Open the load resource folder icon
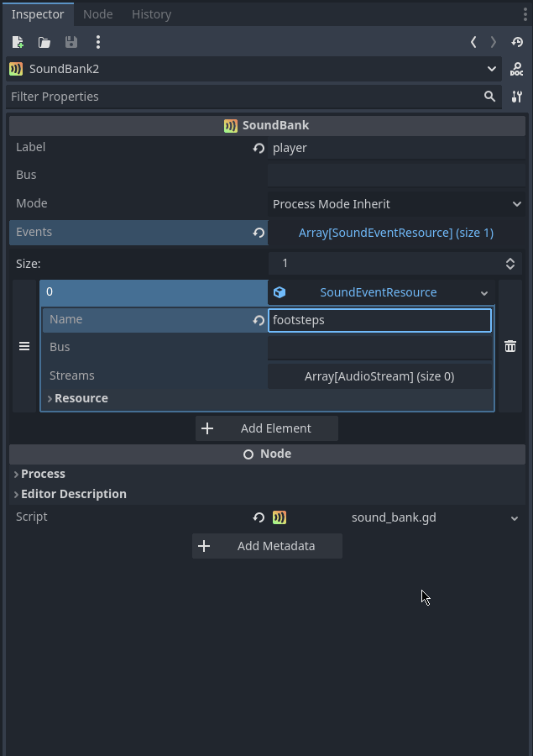The width and height of the screenshot is (533, 756). tap(44, 42)
